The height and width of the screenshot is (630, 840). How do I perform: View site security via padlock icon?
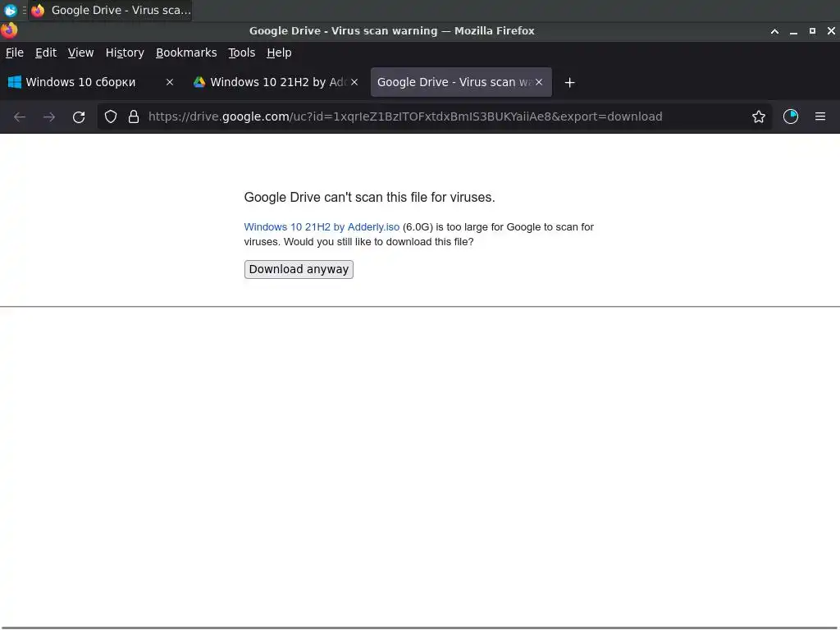point(134,116)
